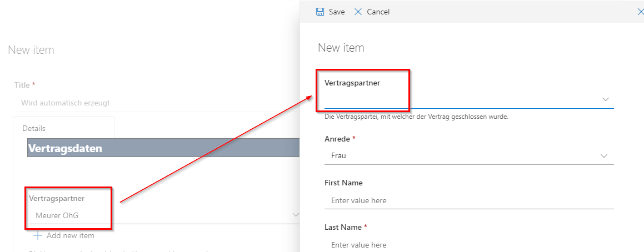Click the plus icon beside Add new item
The height and width of the screenshot is (252, 644).
(38, 235)
